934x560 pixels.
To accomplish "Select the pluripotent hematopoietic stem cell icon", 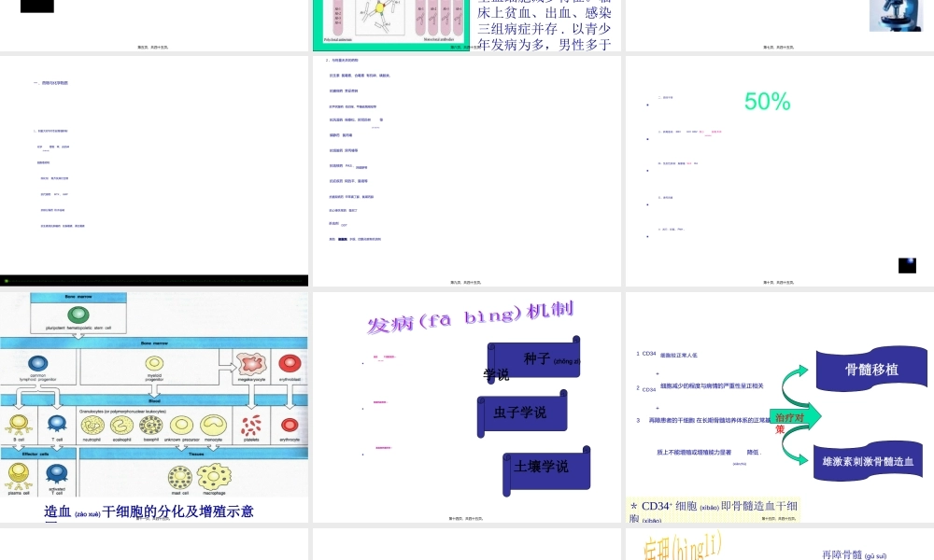I will pos(79,315).
